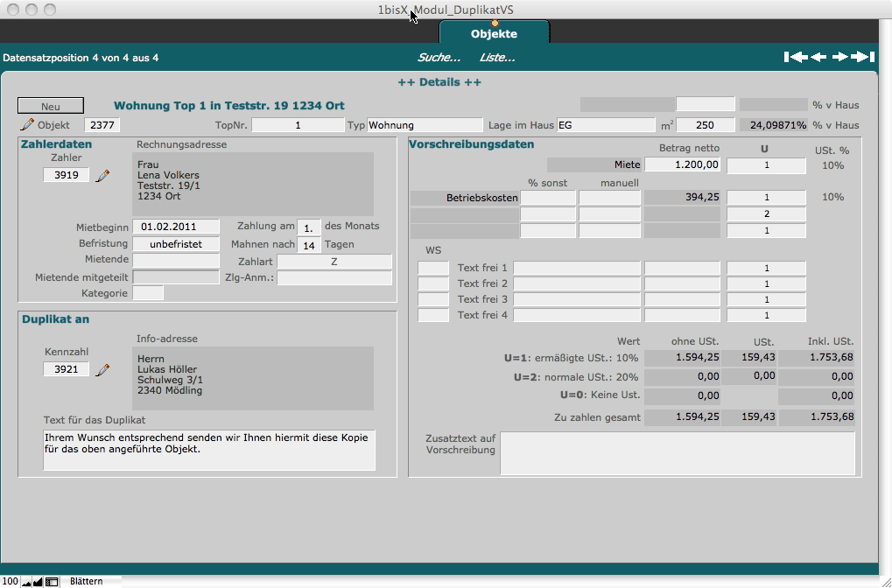
Task: Open the Blättern mode popup menu
Action: click(x=88, y=581)
